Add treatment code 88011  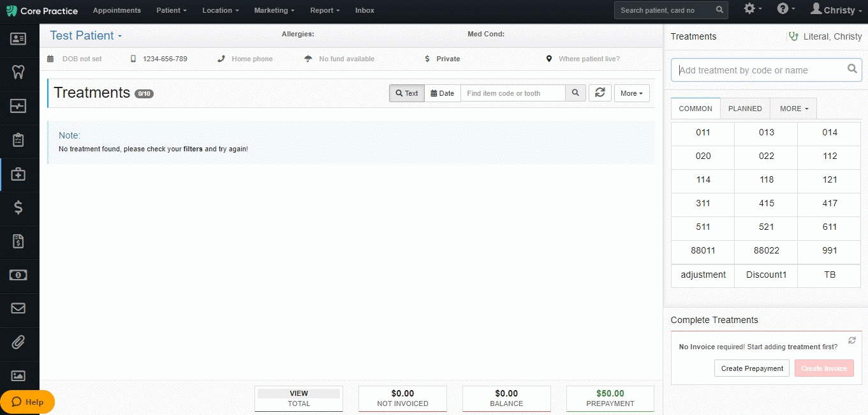(703, 250)
